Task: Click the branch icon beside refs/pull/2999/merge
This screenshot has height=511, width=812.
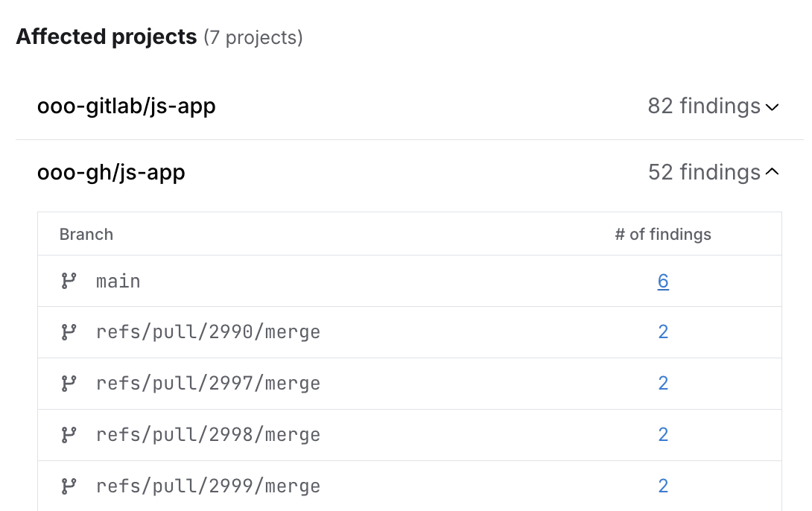Action: point(69,486)
